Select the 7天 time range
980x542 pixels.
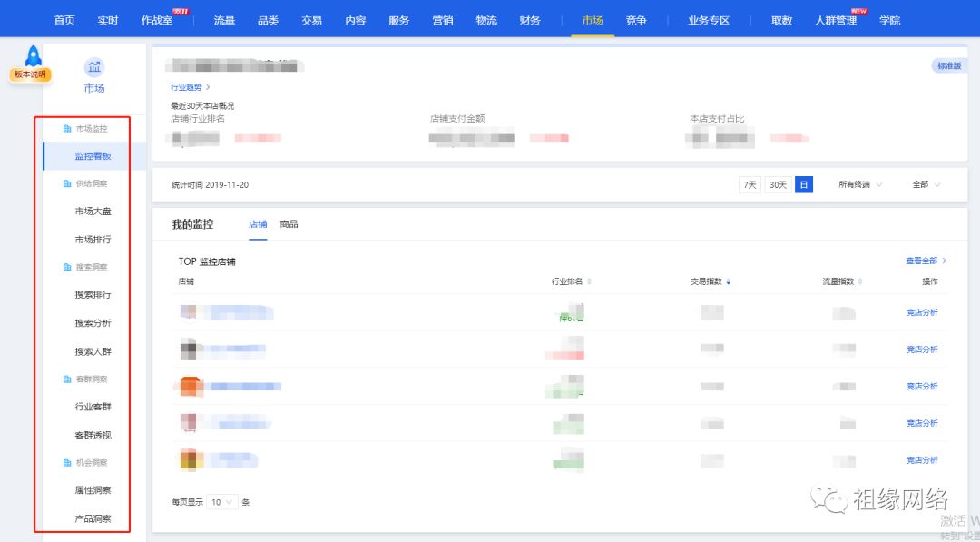[750, 185]
